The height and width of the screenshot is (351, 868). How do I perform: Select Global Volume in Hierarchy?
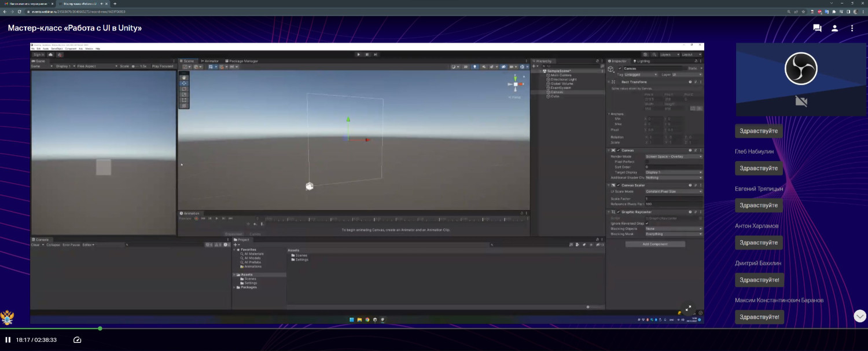click(x=561, y=83)
